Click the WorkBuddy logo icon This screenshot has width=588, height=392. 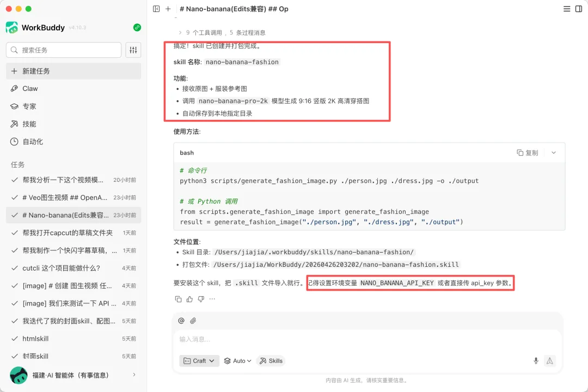tap(11, 27)
